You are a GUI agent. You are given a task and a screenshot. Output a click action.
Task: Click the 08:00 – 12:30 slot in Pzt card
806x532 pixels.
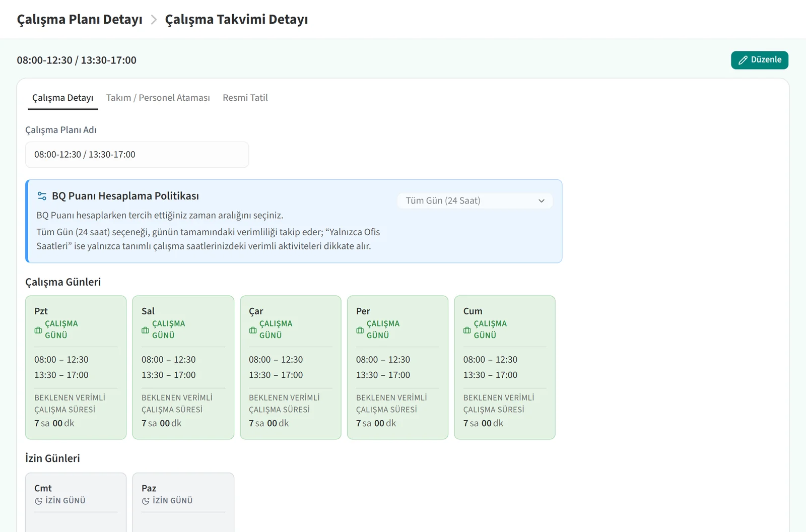click(61, 360)
